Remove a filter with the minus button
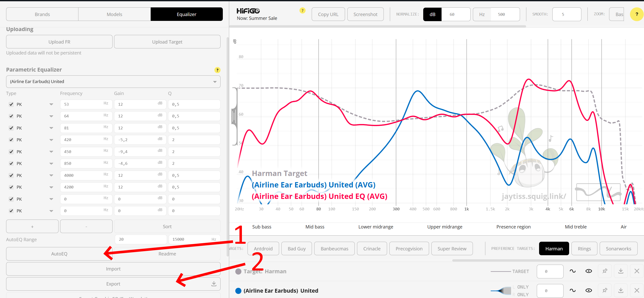The height and width of the screenshot is (298, 644). coord(86,226)
